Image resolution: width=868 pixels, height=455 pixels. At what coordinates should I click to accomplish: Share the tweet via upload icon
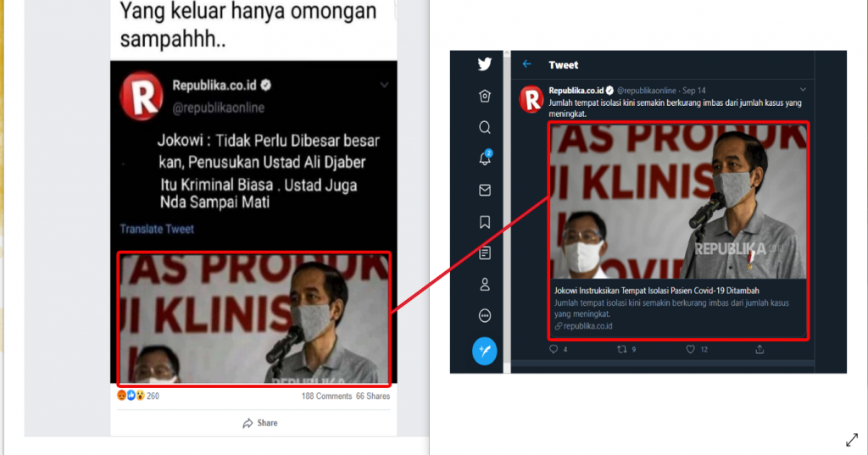(x=759, y=349)
